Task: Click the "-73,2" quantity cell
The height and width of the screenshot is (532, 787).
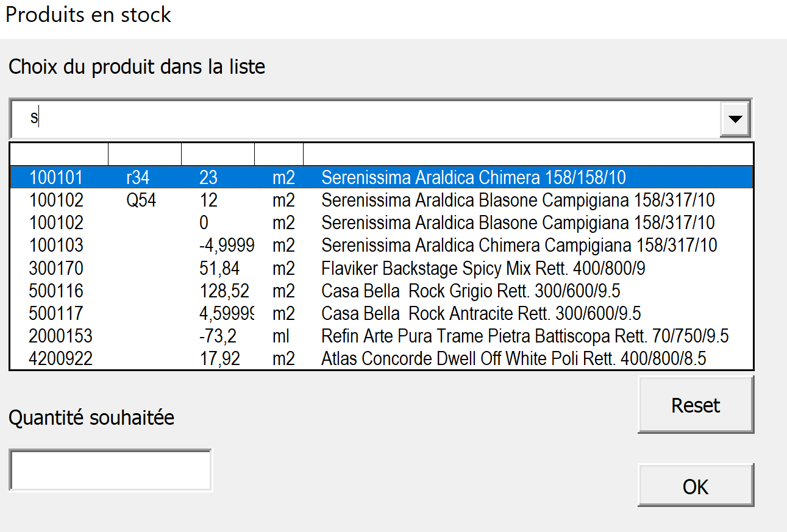Action: click(x=219, y=336)
